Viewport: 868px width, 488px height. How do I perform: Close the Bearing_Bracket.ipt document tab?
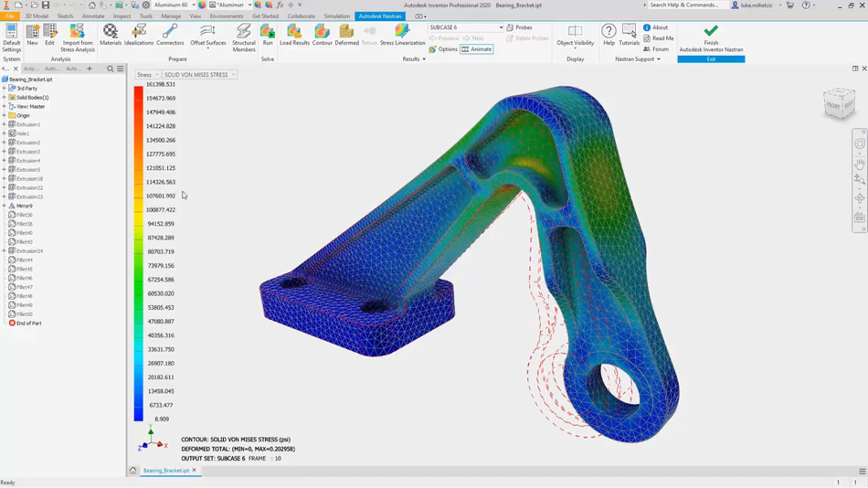[x=195, y=471]
